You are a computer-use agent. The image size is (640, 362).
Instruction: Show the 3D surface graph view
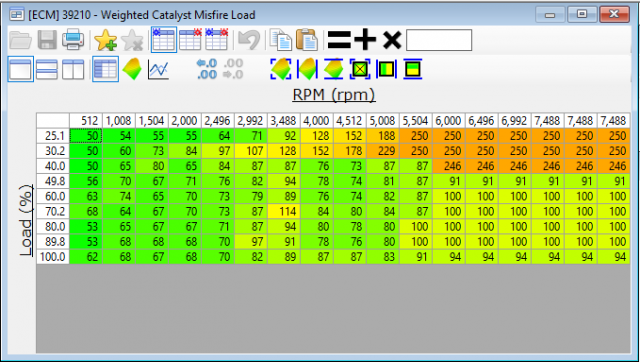point(132,69)
